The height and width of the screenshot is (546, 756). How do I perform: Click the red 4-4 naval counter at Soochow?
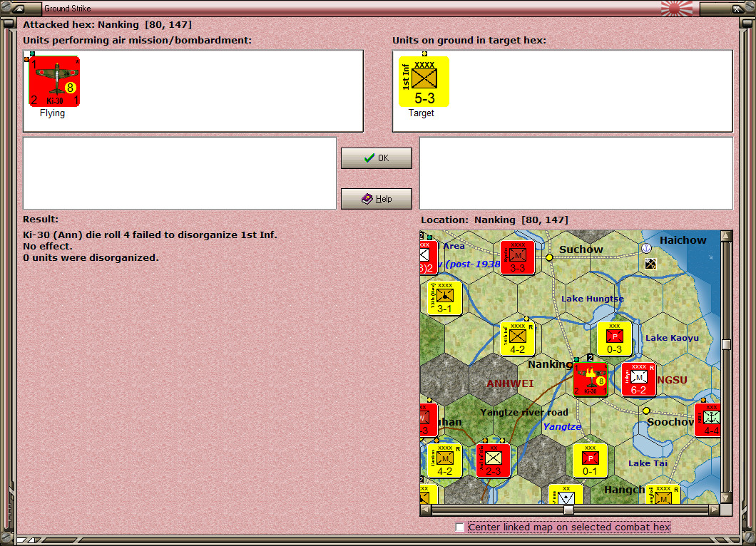tap(708, 419)
